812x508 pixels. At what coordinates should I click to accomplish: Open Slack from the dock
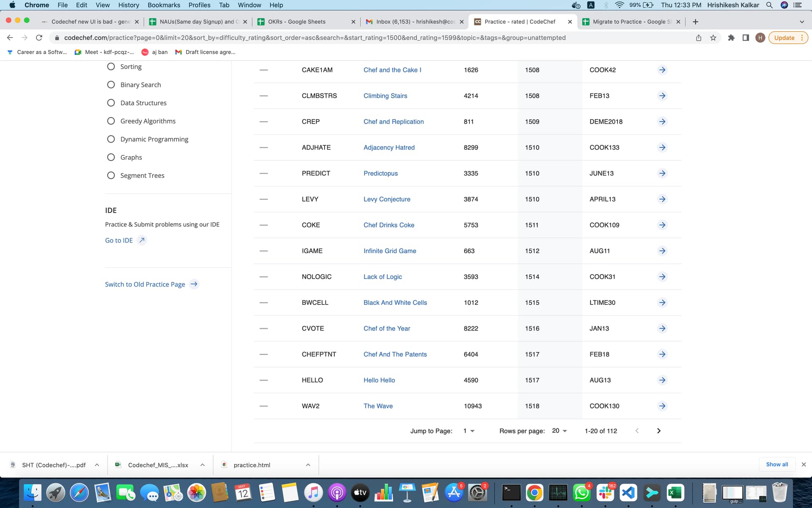click(x=605, y=493)
